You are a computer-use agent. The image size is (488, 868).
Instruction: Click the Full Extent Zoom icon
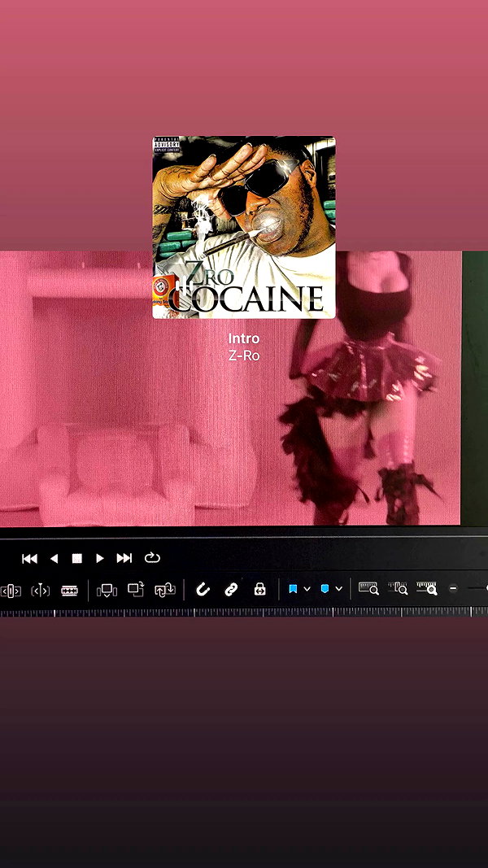click(368, 588)
